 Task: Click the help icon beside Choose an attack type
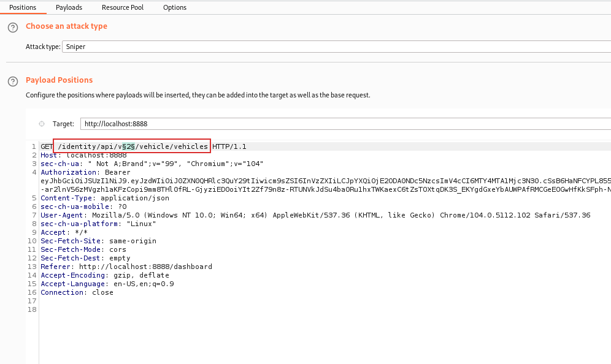tap(12, 27)
